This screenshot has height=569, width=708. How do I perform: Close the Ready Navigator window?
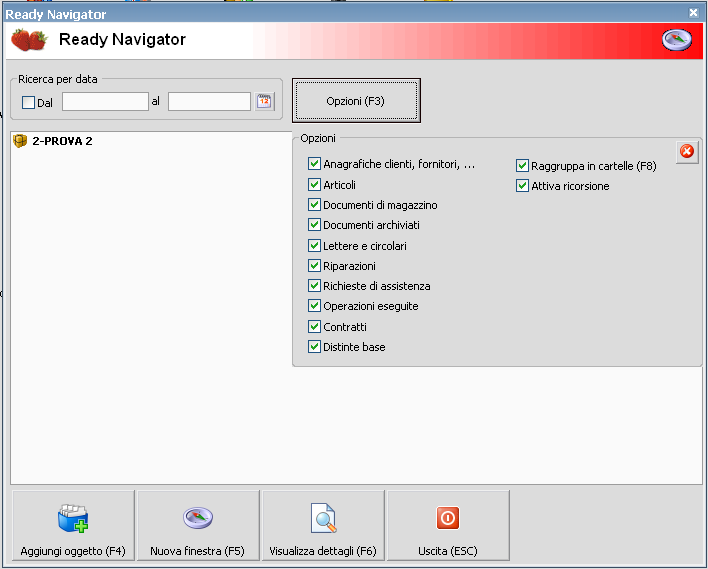(x=694, y=13)
